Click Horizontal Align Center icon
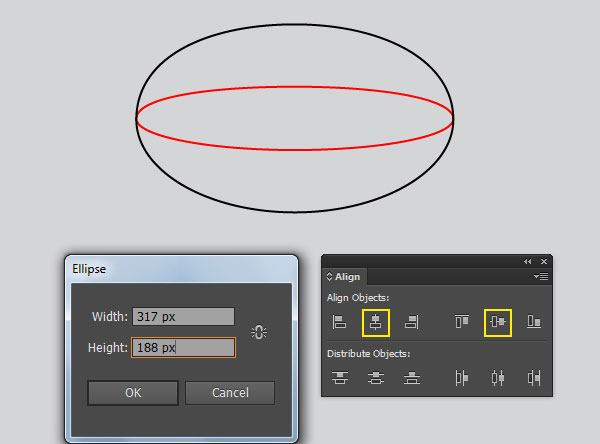 (x=376, y=323)
